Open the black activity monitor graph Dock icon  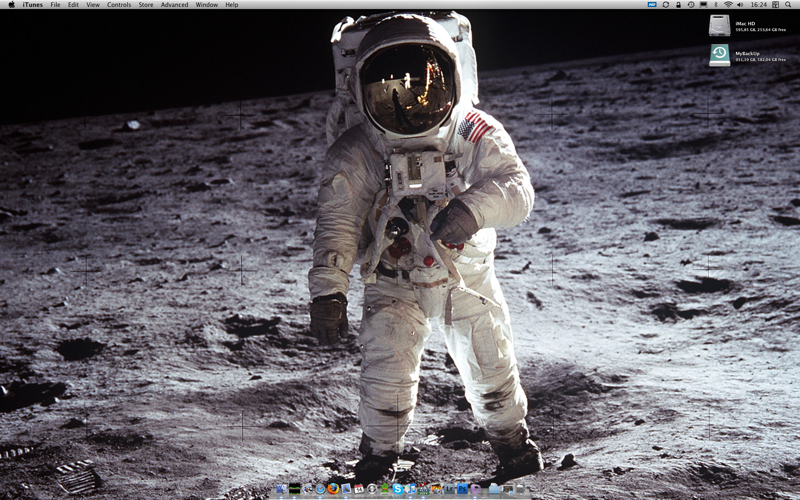click(x=294, y=489)
